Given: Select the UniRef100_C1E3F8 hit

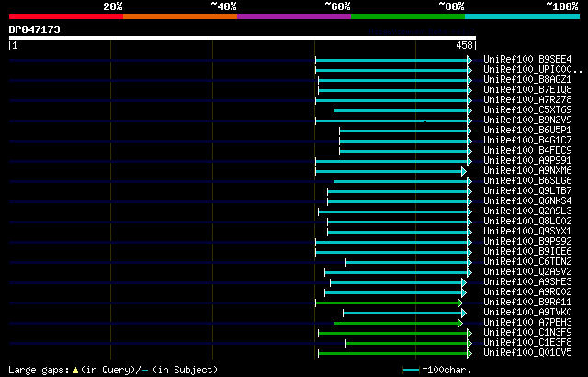Looking at the screenshot, I should [x=527, y=343].
